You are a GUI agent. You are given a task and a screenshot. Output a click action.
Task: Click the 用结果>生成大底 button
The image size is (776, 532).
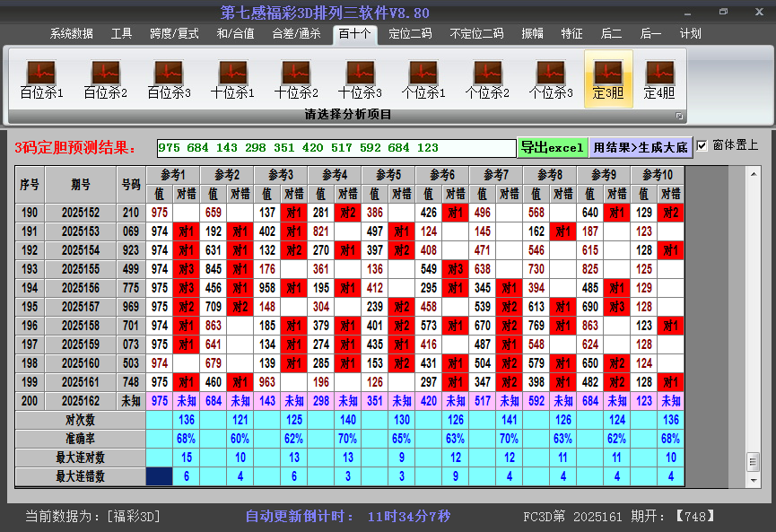641,147
